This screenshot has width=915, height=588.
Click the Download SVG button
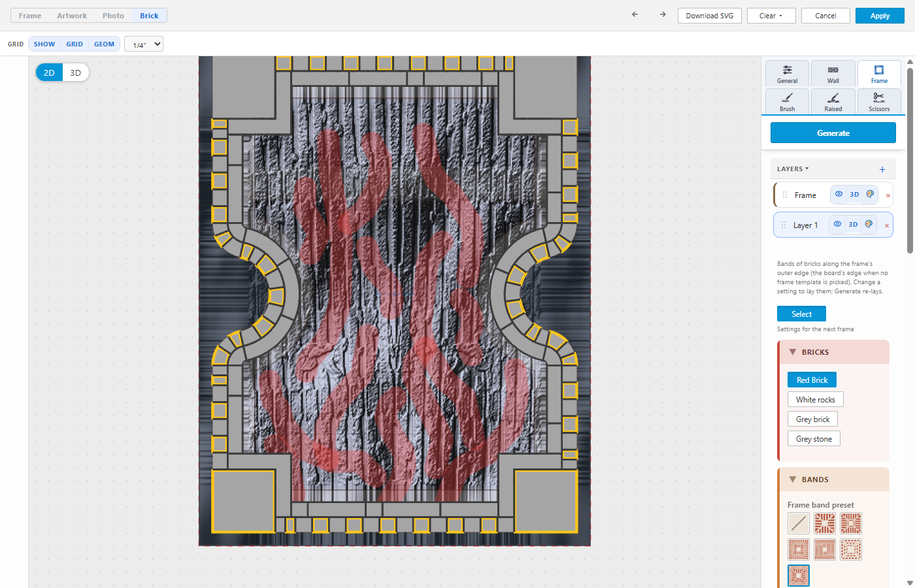click(x=710, y=16)
